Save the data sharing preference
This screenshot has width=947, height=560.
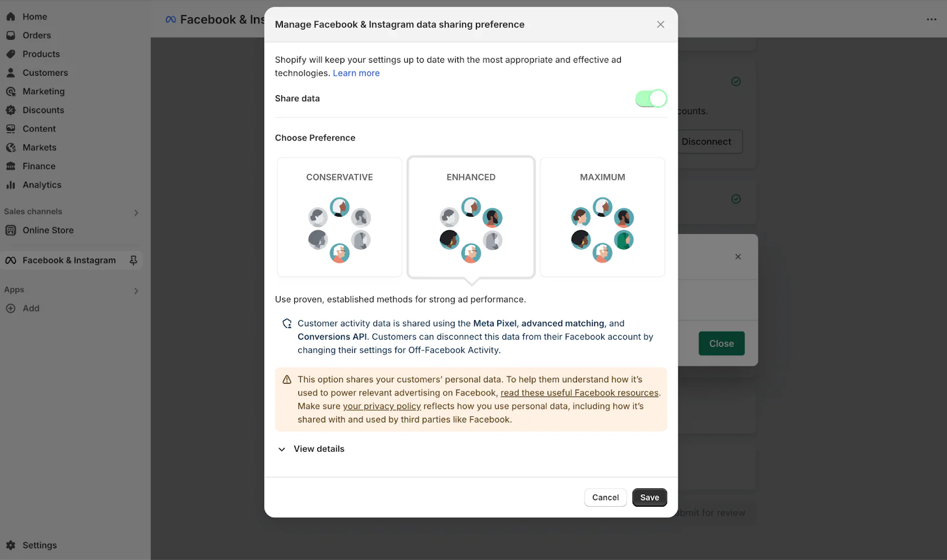point(649,497)
